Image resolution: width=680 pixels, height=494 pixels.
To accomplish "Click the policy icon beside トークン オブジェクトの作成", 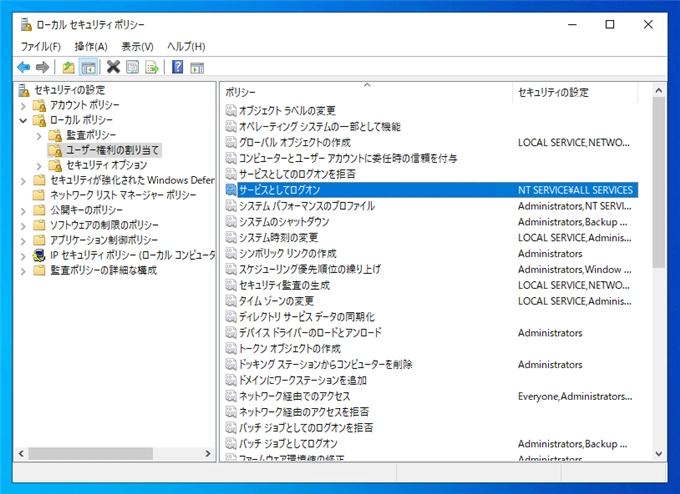I will tap(231, 348).
